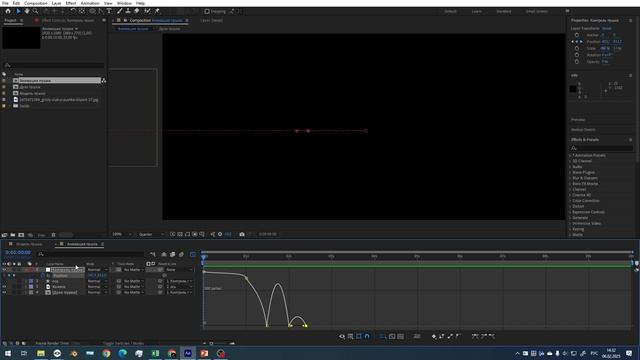Viewport: 640px width, 360px height.
Task: Toggle the Snapping checkbox
Action: pyautogui.click(x=207, y=11)
